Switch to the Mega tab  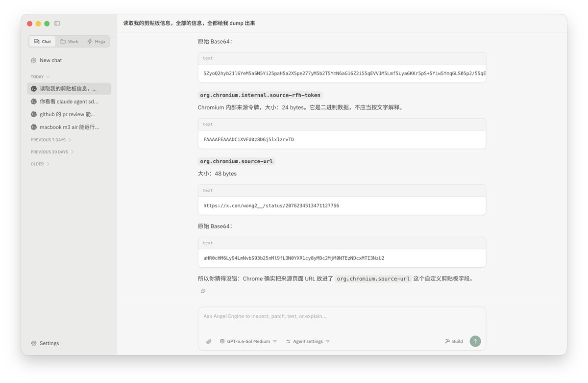click(x=96, y=42)
